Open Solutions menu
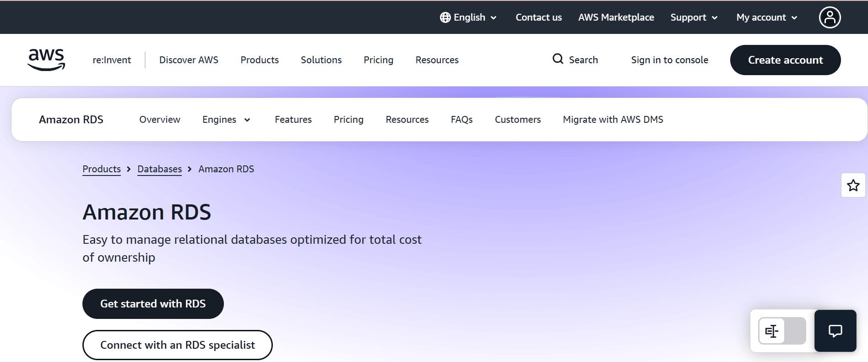 tap(321, 60)
